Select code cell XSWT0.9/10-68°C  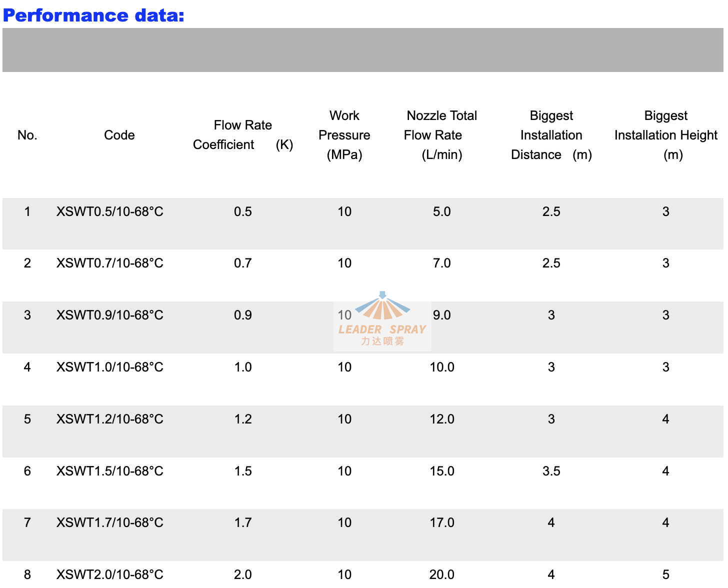pos(110,315)
